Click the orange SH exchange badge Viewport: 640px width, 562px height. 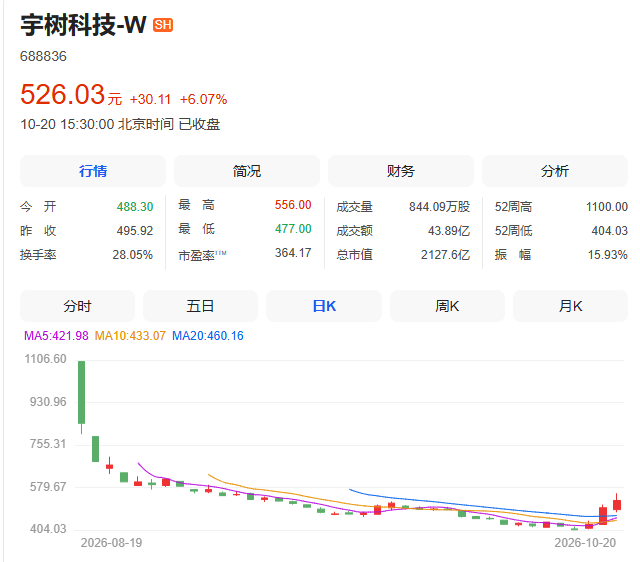[x=163, y=25]
